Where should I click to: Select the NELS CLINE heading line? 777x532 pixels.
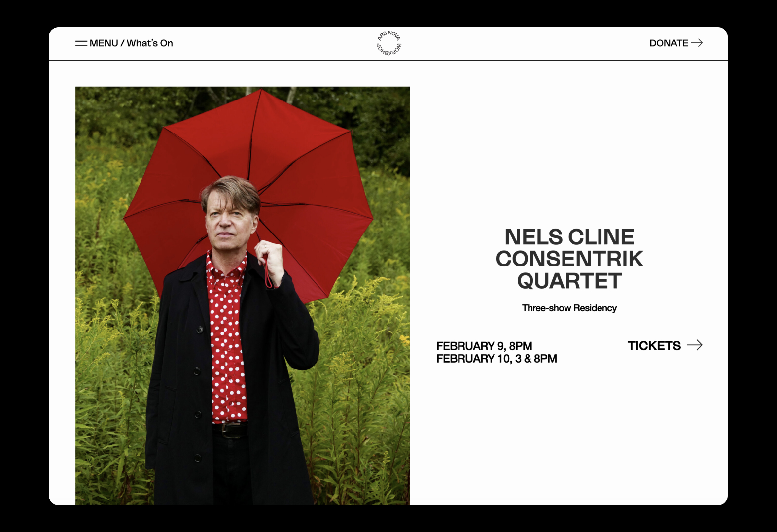(x=569, y=237)
